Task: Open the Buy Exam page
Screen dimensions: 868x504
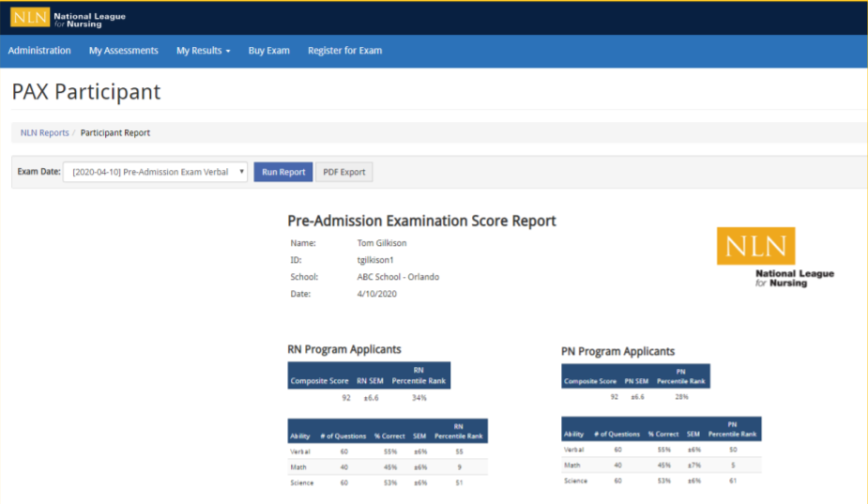Action: click(269, 51)
